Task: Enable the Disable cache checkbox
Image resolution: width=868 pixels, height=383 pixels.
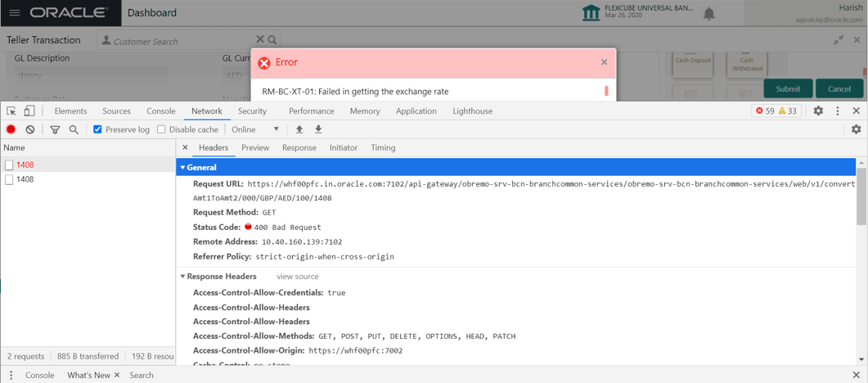Action: click(x=162, y=129)
